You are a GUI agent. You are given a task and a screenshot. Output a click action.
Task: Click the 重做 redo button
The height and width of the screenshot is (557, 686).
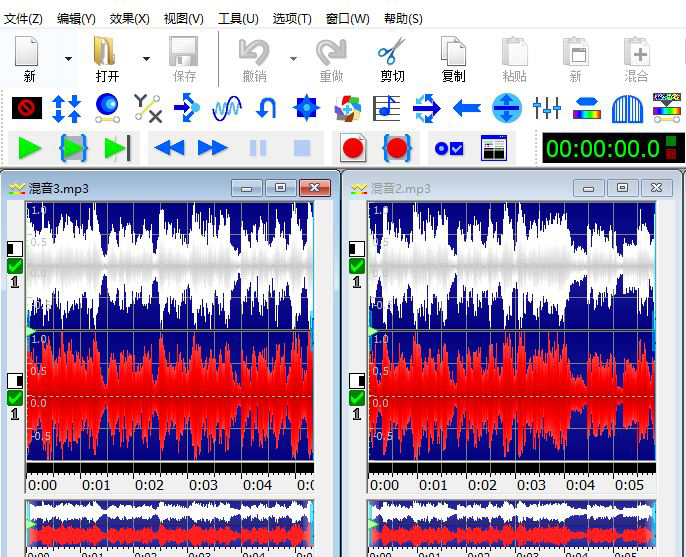(x=331, y=59)
